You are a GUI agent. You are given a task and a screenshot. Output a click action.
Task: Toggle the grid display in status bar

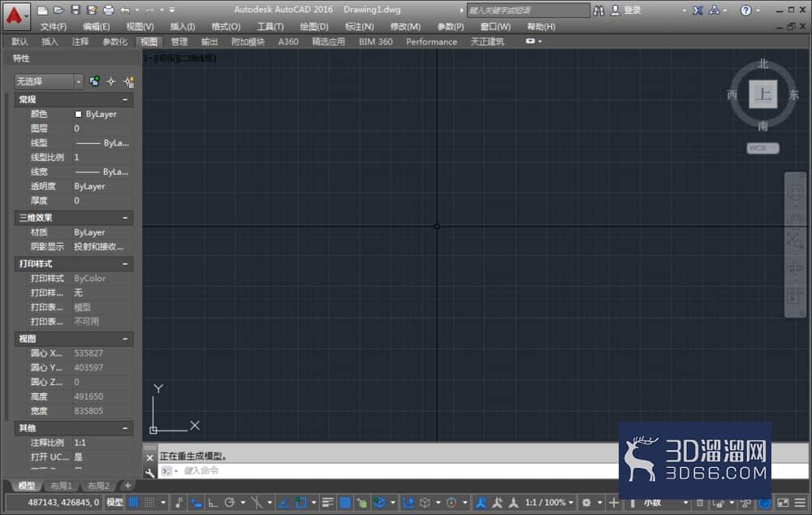(133, 503)
